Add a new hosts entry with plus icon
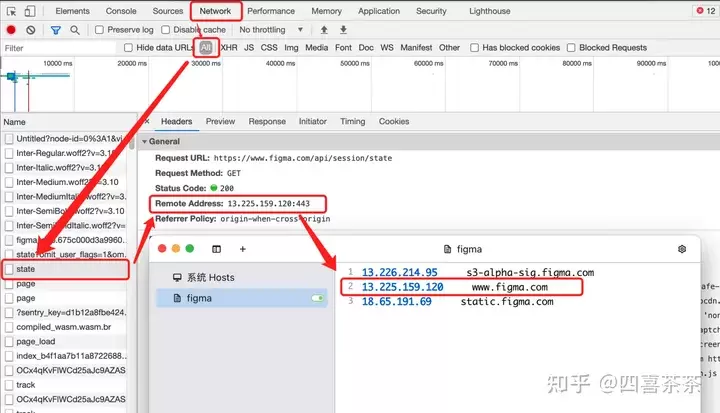 242,249
